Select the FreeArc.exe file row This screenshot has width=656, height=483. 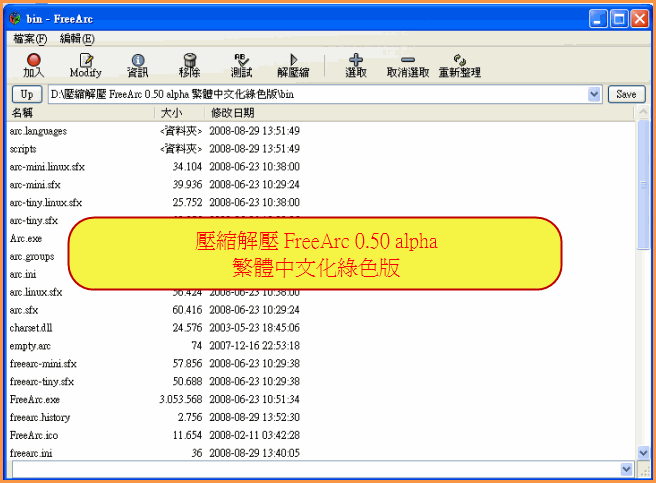pyautogui.click(x=35, y=399)
